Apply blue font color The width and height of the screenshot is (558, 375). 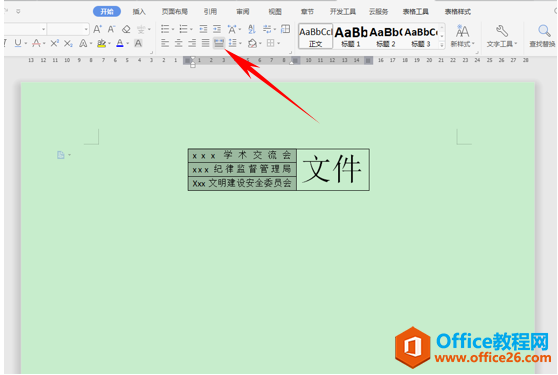click(120, 43)
